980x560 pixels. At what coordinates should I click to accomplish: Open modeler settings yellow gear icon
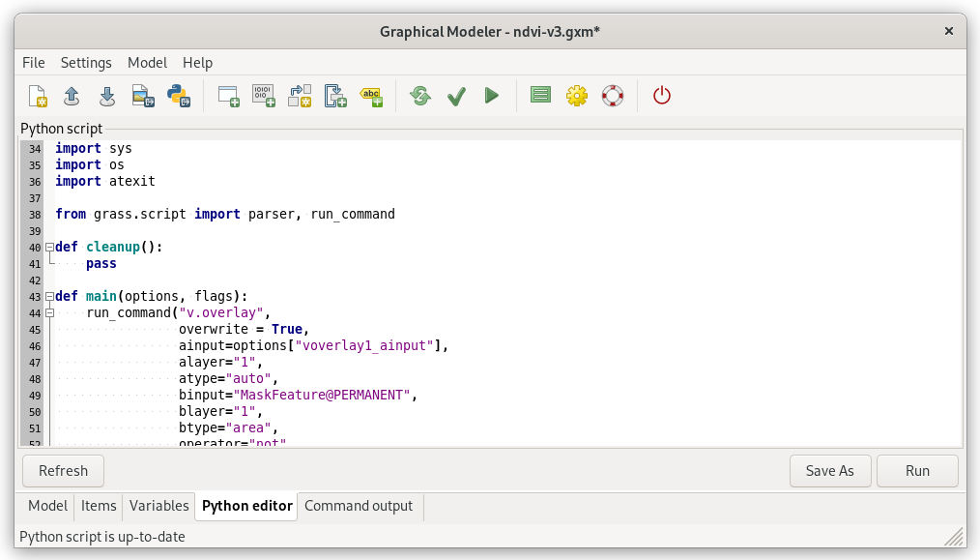pyautogui.click(x=577, y=96)
